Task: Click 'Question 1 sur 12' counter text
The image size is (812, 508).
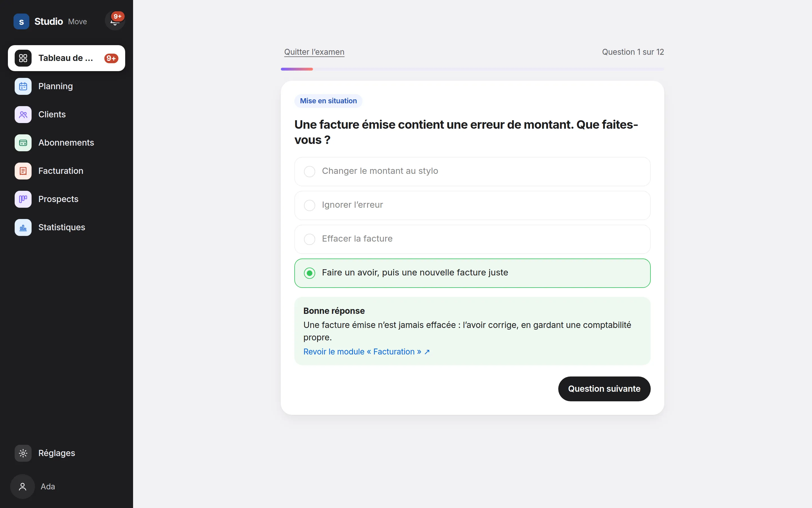Action: click(x=633, y=52)
